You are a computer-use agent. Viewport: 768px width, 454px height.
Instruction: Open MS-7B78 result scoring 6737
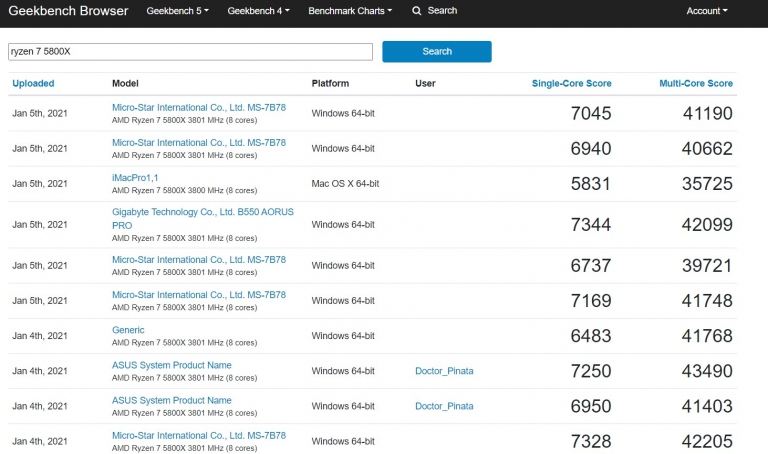[199, 260]
